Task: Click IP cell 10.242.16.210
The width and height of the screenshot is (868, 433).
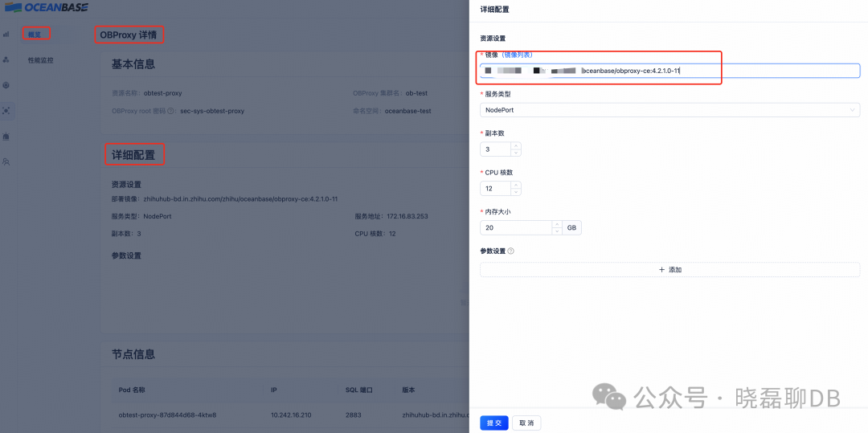Action: [291, 415]
